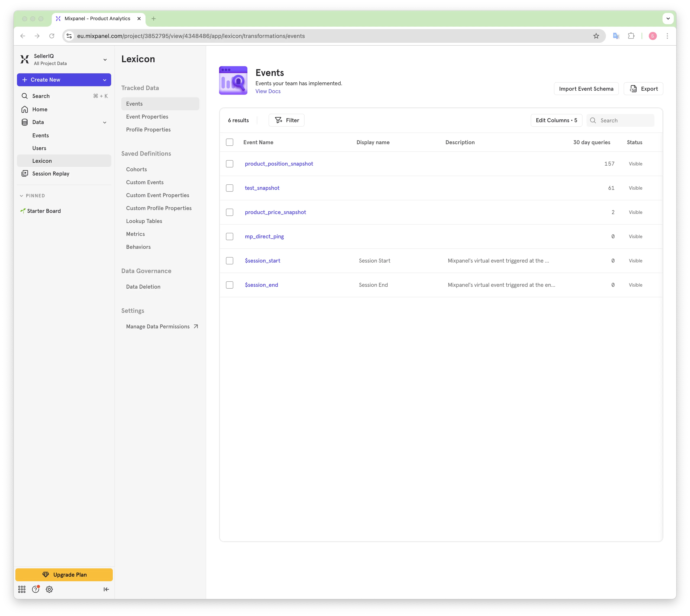Open the browser extensions puzzle icon
Viewport: 690px width, 616px height.
631,36
